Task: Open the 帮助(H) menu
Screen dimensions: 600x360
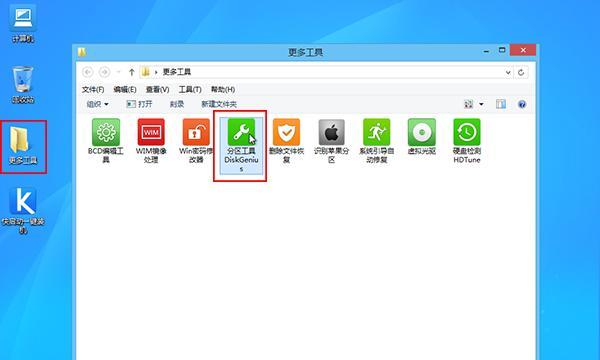Action: tap(223, 90)
